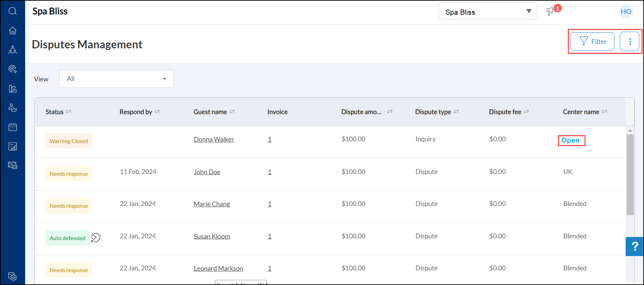Open Leonard Markson guest profile link
Viewport: 644px width, 285px height.
coord(218,268)
